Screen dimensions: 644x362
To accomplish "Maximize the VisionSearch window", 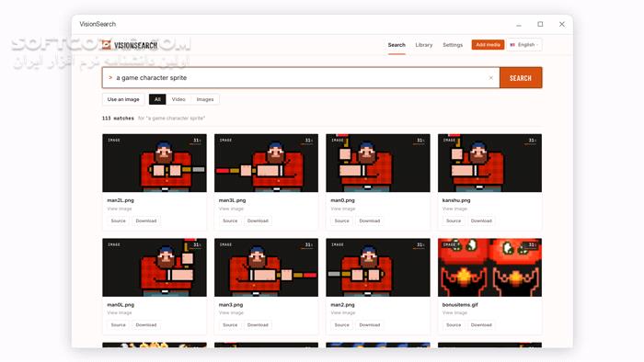I will point(540,24).
